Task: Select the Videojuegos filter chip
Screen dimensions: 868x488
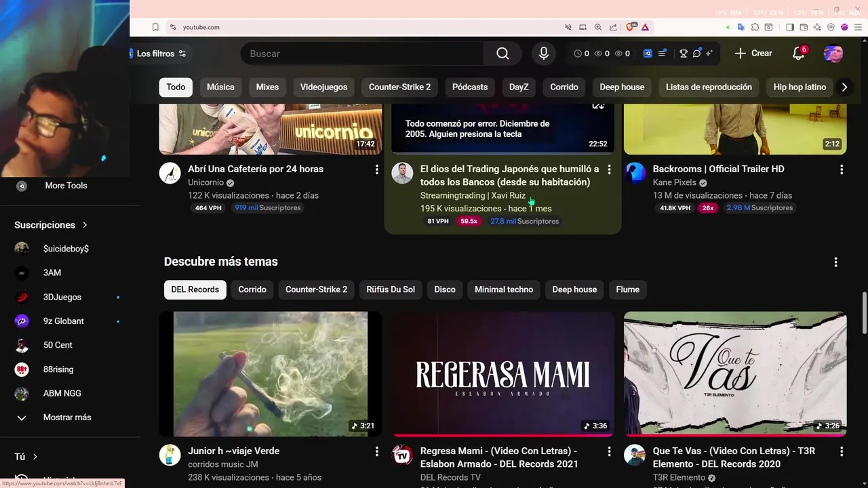Action: click(x=323, y=87)
